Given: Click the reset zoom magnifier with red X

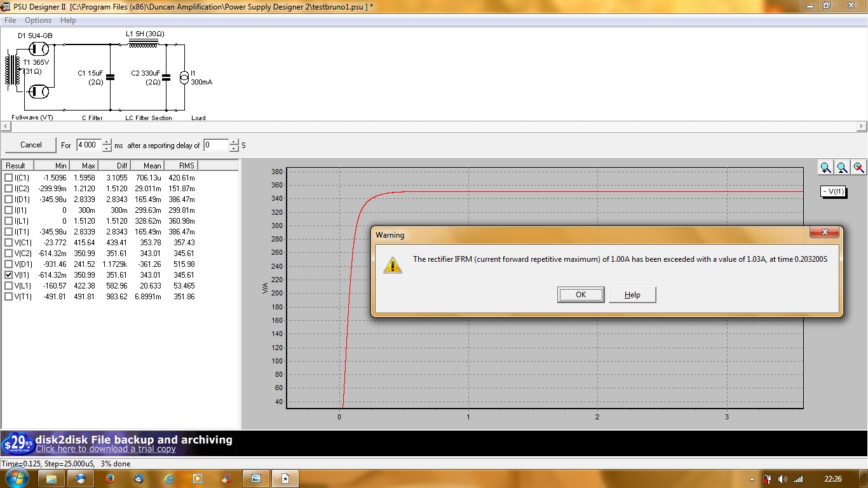Looking at the screenshot, I should tap(858, 168).
